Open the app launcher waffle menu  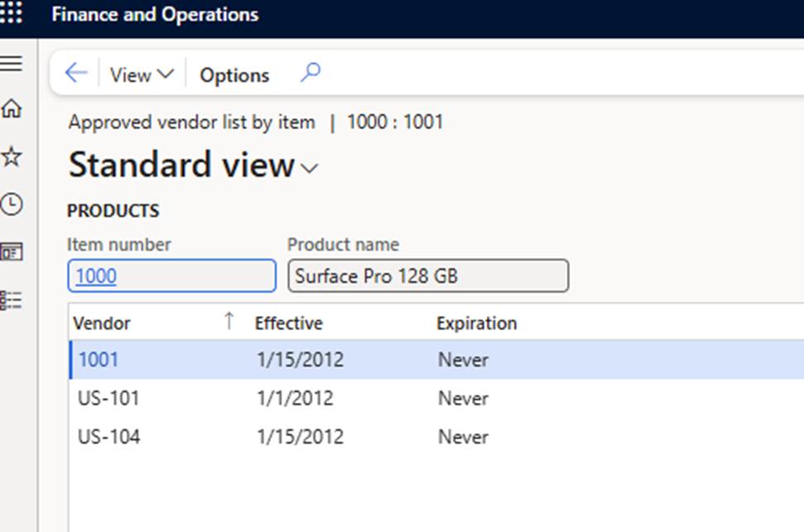(x=12, y=14)
